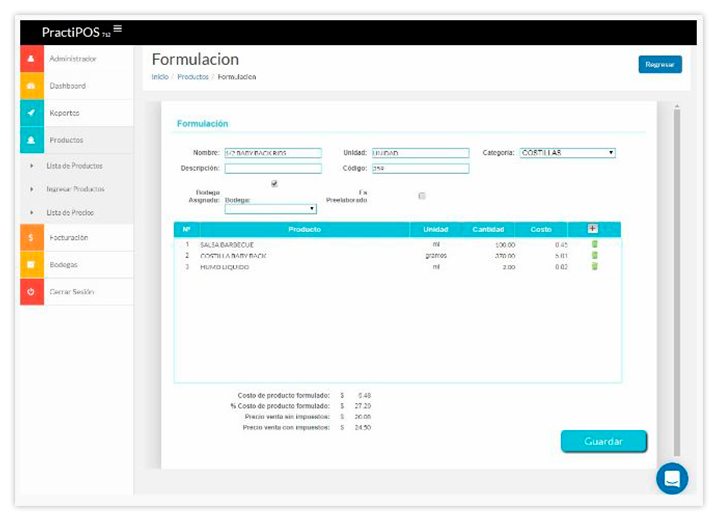Click the Bodegas sidebar icon
The image size is (722, 529).
click(31, 265)
